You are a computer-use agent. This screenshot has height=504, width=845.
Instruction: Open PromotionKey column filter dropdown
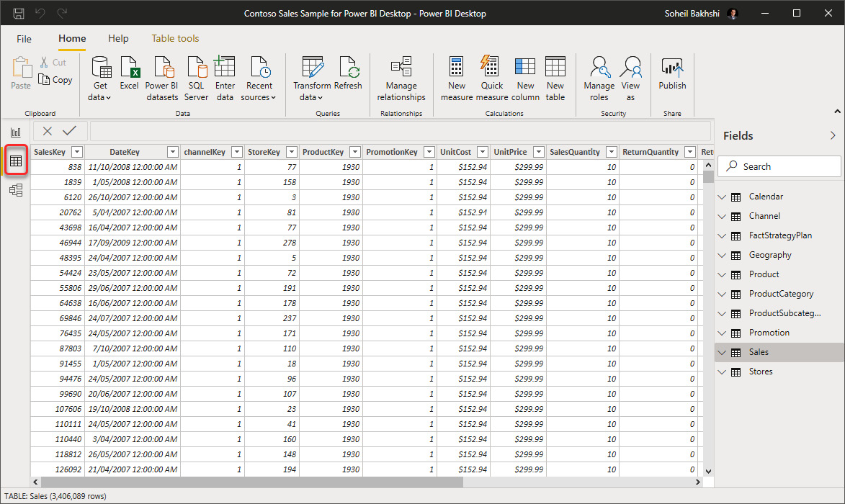click(429, 152)
